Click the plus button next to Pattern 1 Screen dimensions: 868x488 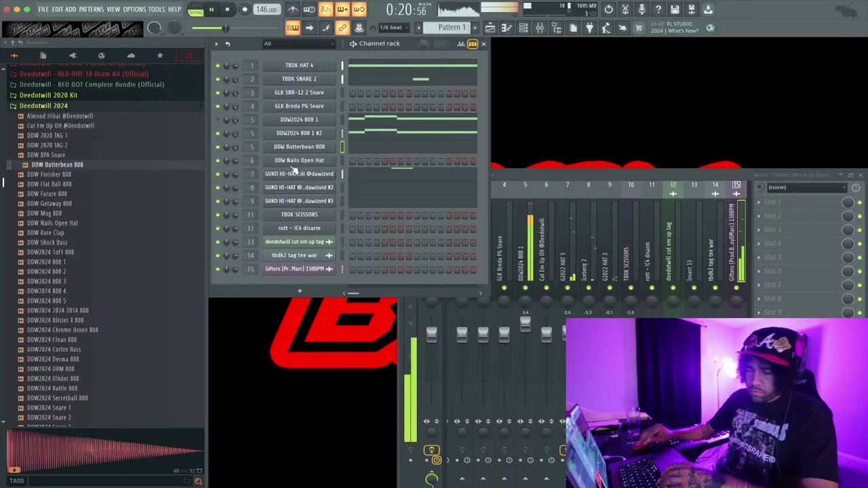tap(475, 28)
